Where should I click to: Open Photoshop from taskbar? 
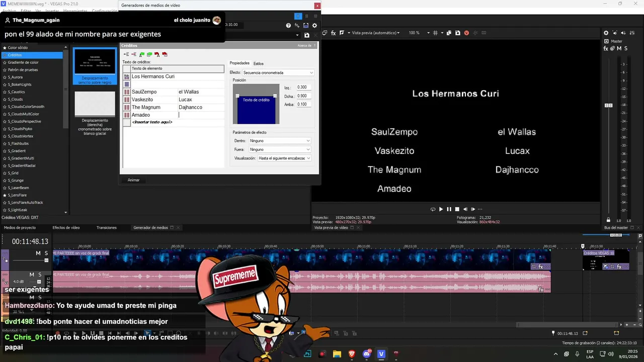click(x=307, y=354)
